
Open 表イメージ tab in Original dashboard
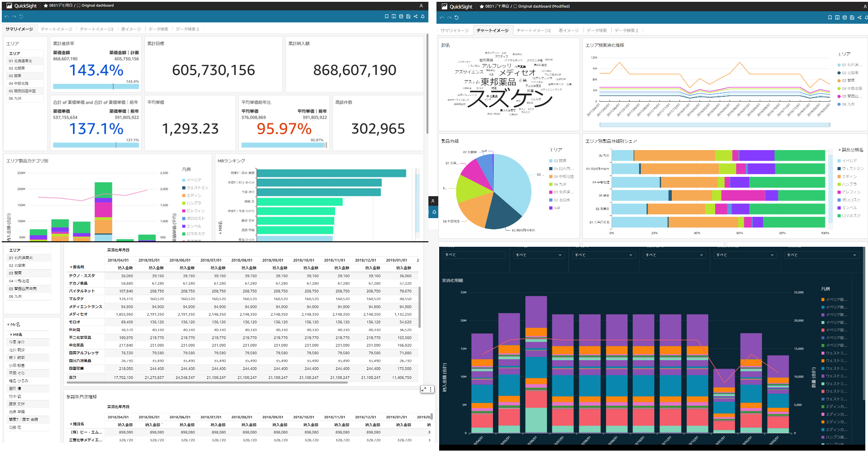tap(131, 29)
